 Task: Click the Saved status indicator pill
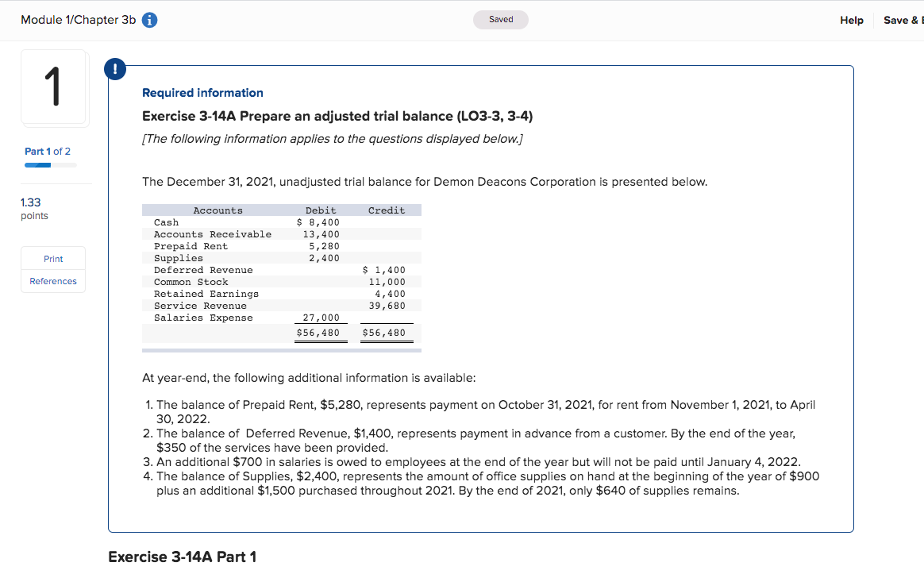tap(500, 19)
